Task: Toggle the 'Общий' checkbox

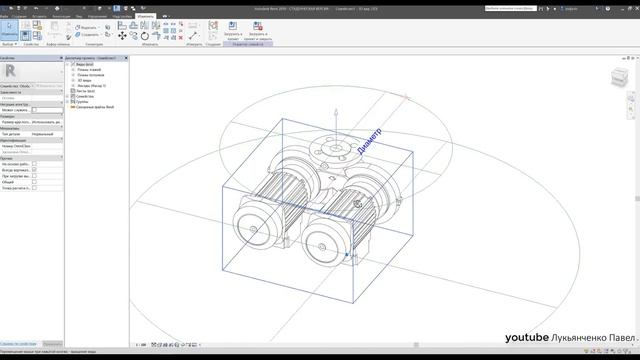Action: click(34, 182)
